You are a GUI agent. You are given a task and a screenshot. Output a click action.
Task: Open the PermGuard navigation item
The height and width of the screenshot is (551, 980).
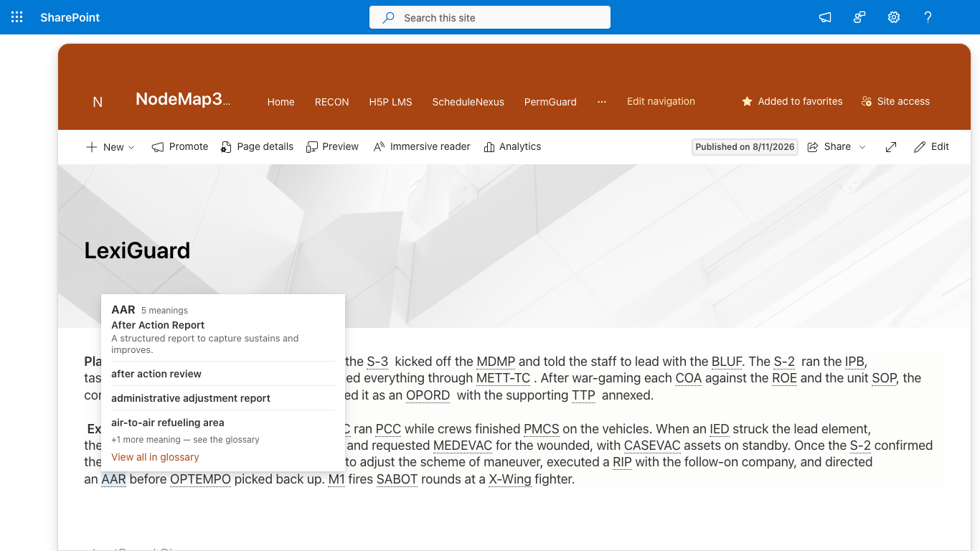coord(550,102)
